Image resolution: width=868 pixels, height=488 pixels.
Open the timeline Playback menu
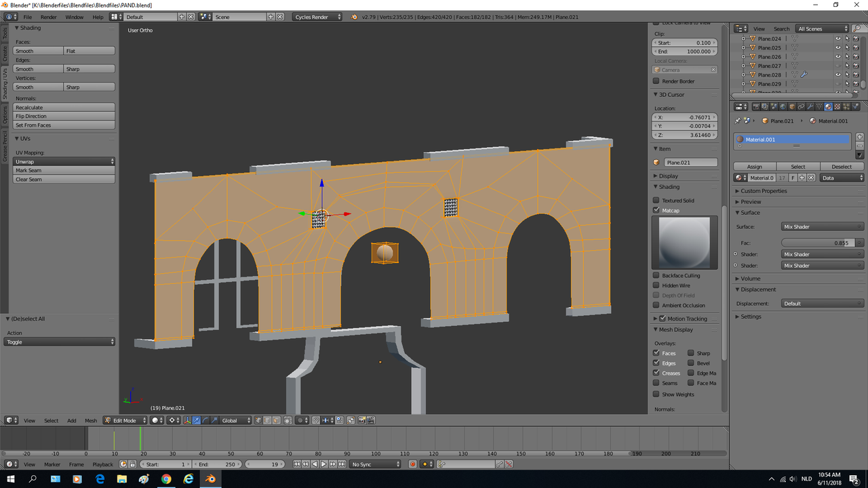point(103,464)
